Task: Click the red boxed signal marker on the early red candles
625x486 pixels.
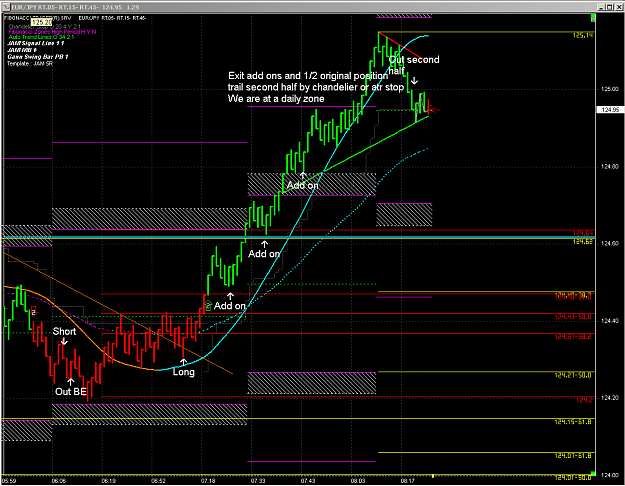Action: pyautogui.click(x=33, y=312)
